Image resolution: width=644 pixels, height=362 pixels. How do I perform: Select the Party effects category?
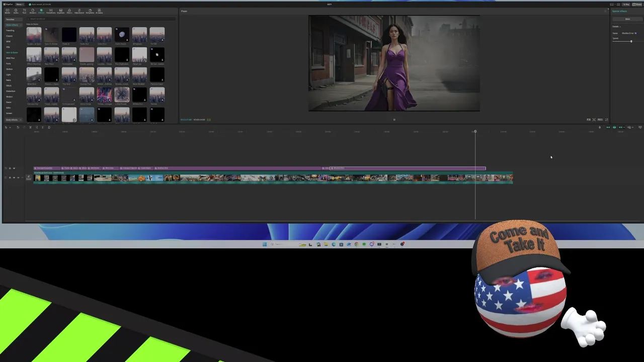coord(9,63)
